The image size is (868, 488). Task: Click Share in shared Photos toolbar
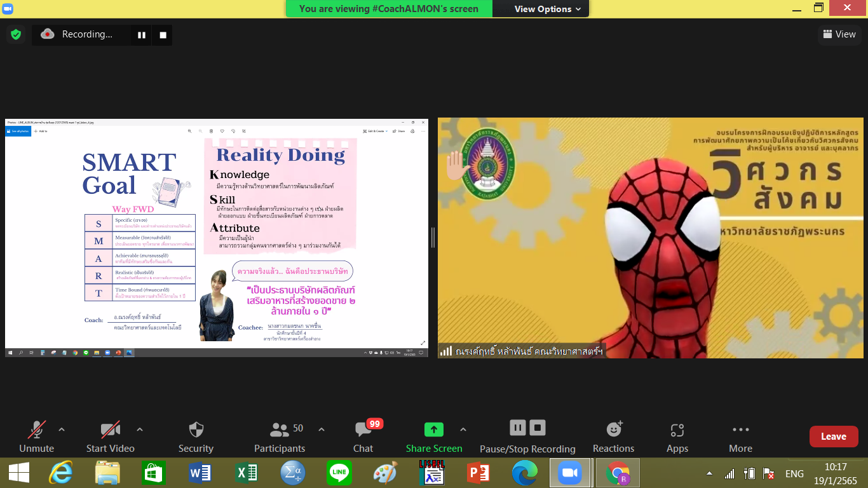(x=398, y=131)
